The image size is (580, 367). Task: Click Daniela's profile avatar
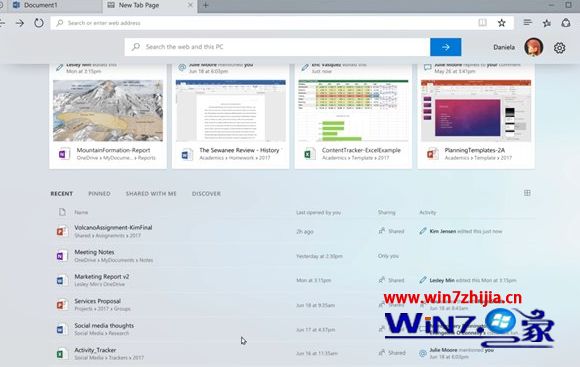[x=533, y=47]
